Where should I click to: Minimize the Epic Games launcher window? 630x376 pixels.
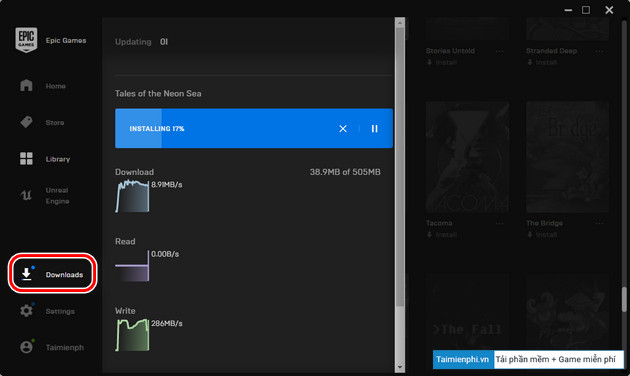(568, 10)
